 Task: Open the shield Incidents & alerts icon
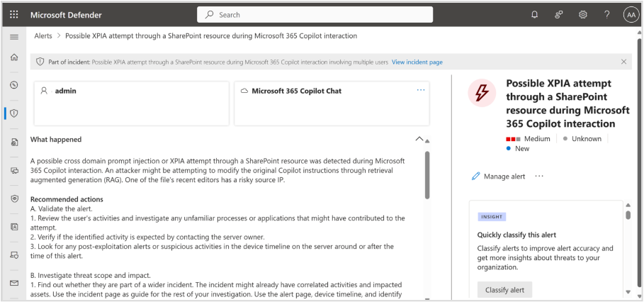(14, 113)
